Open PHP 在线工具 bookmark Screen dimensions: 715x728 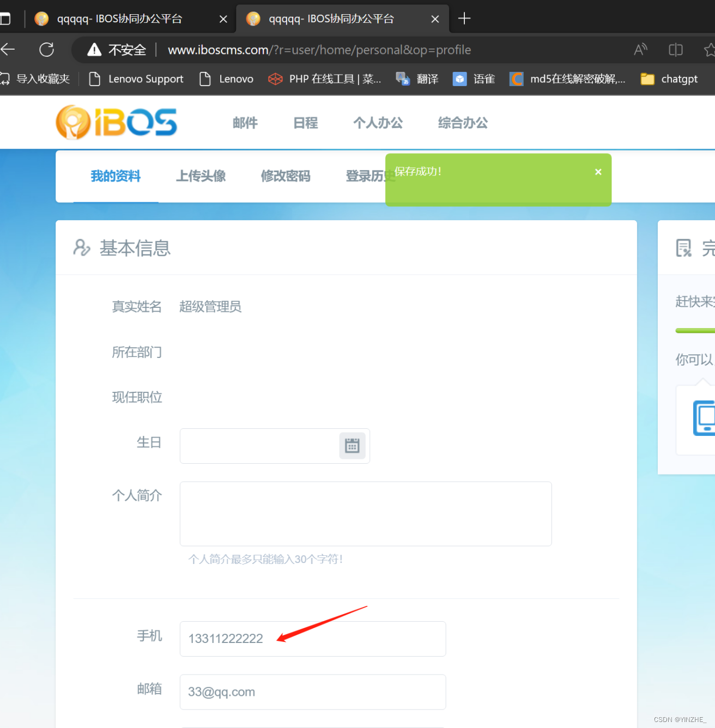point(325,79)
